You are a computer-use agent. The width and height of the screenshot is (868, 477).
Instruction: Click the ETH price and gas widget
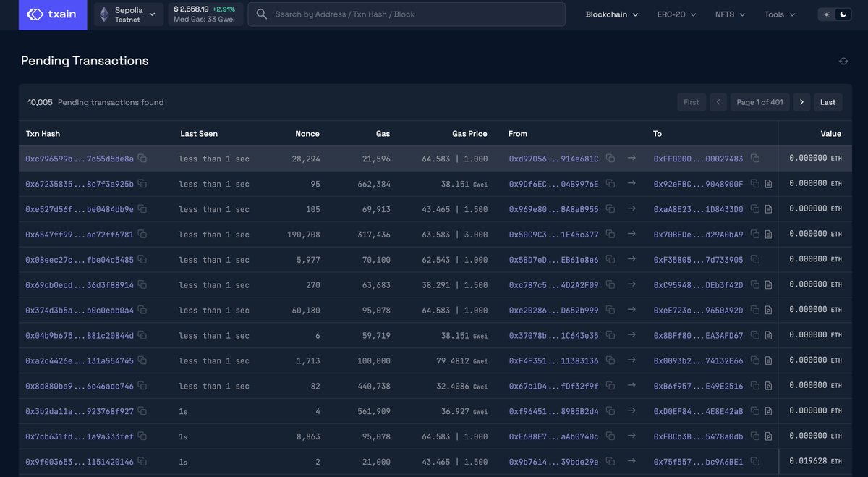pyautogui.click(x=205, y=14)
